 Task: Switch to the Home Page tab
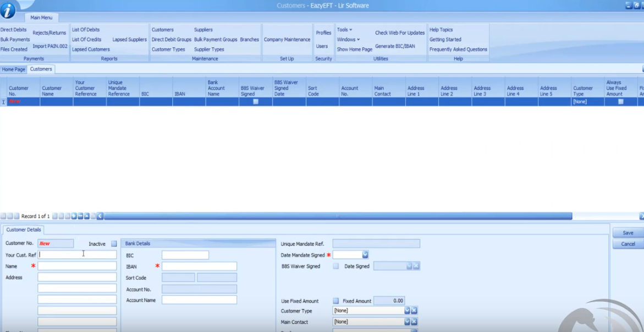point(13,69)
